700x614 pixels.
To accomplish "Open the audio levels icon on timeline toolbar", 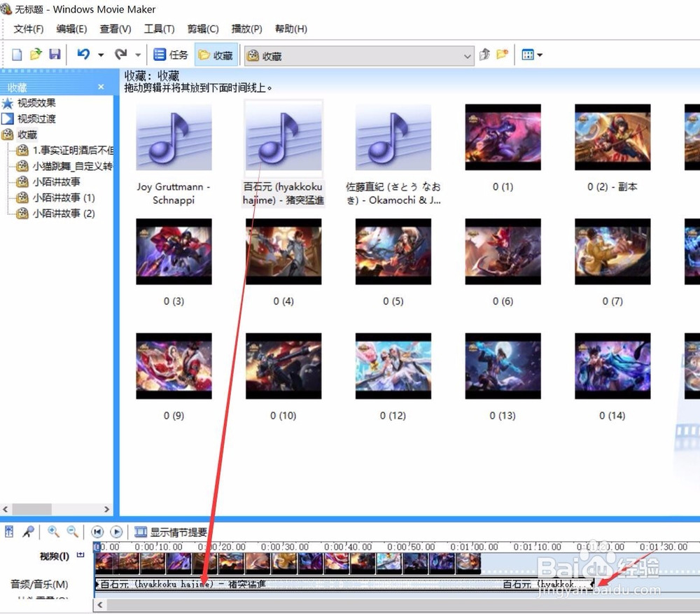I will click(9, 532).
